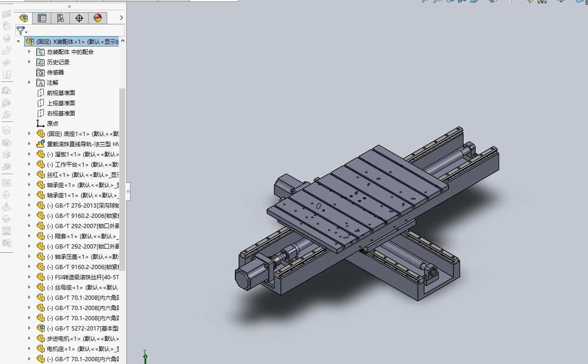Click the 轴承压盖<1> part icon

click(x=41, y=256)
